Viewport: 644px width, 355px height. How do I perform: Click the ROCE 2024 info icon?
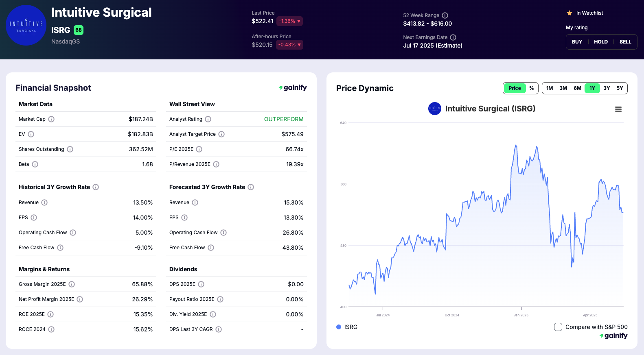point(51,329)
